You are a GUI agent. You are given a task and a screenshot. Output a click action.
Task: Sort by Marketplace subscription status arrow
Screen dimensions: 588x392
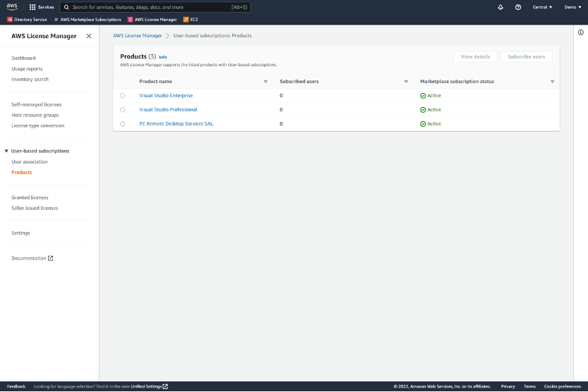tap(553, 82)
